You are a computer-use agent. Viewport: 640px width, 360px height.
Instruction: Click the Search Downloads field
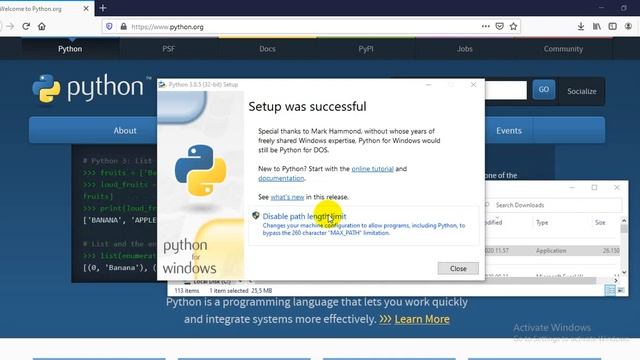click(x=554, y=205)
